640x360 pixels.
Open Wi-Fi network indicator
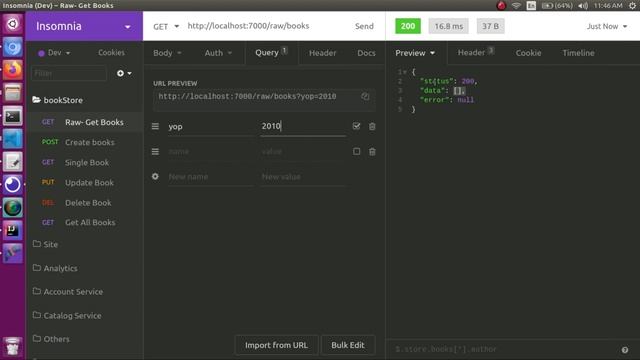coord(516,5)
